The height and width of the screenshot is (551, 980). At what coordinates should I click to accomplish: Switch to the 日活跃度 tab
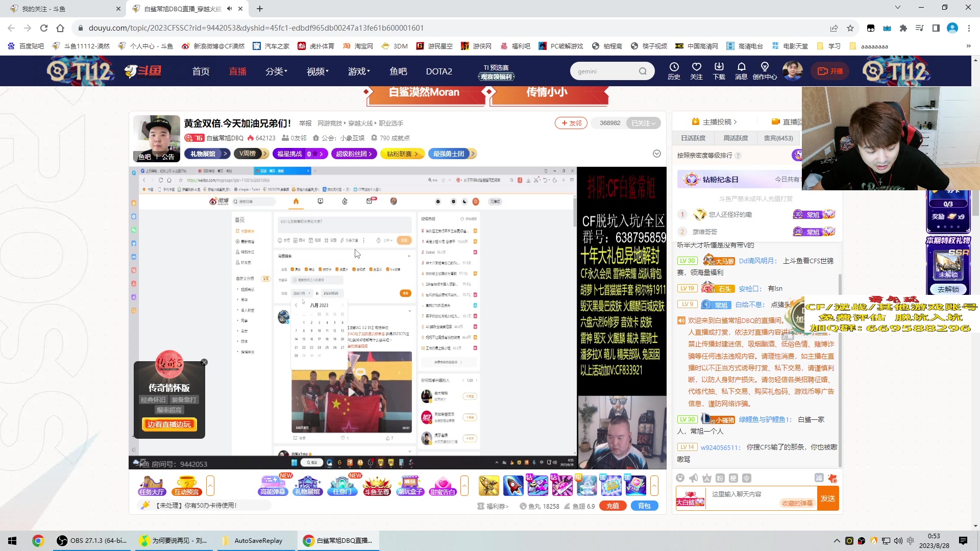pos(693,138)
